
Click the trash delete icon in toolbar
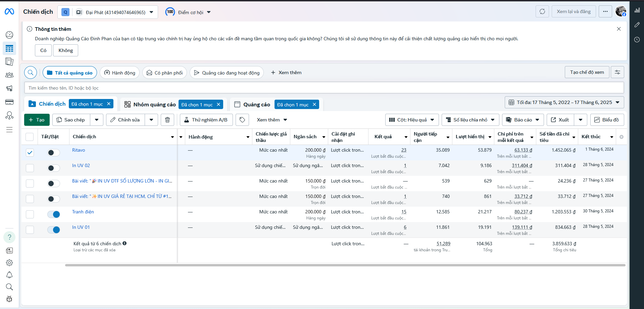(167, 120)
